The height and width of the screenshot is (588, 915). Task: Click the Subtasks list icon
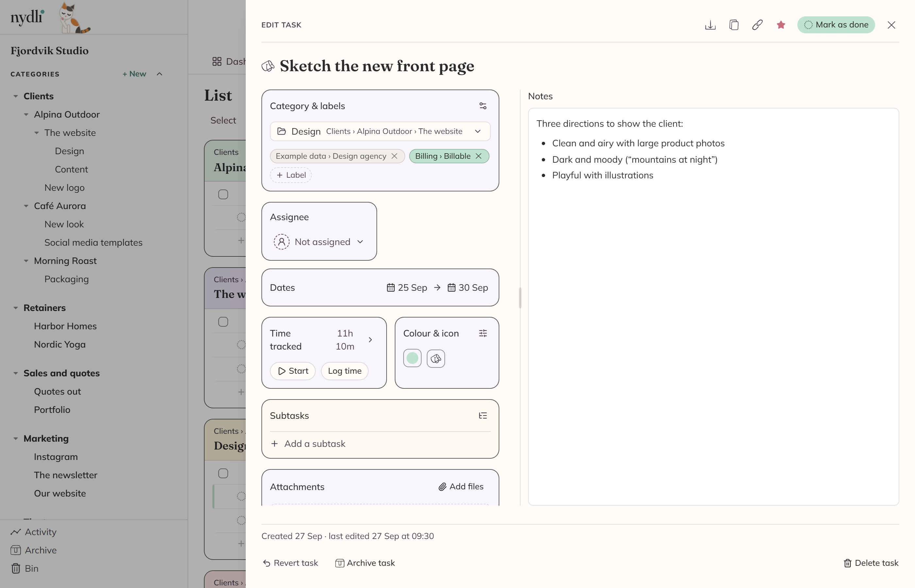click(x=483, y=416)
